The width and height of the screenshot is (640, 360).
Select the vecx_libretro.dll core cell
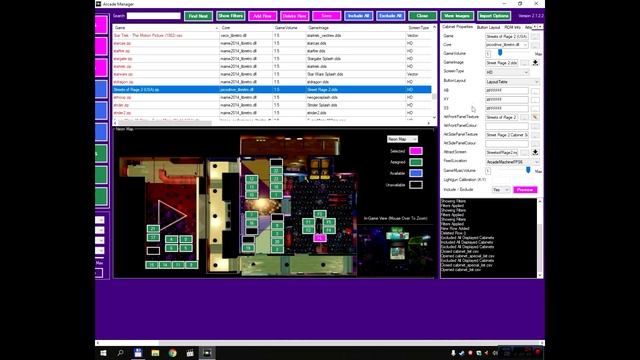(246, 36)
